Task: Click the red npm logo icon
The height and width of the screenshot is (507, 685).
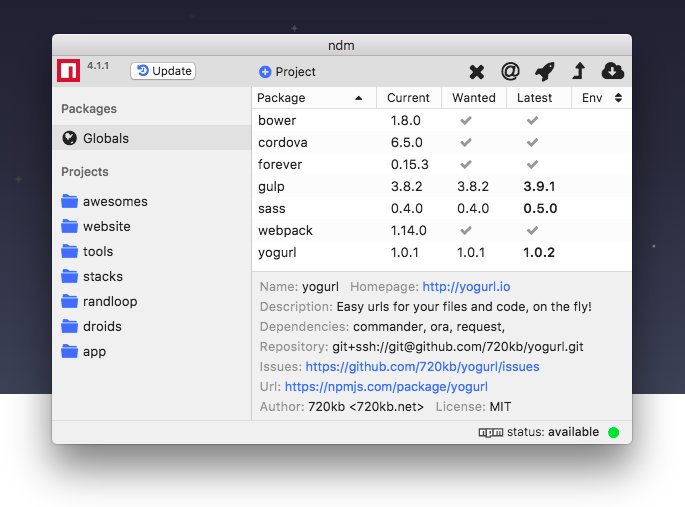Action: (69, 70)
